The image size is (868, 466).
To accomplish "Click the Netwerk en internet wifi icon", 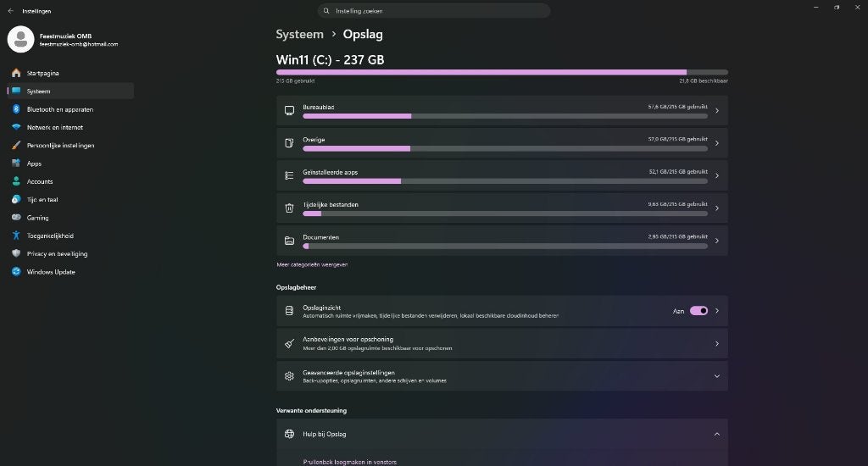I will click(16, 127).
